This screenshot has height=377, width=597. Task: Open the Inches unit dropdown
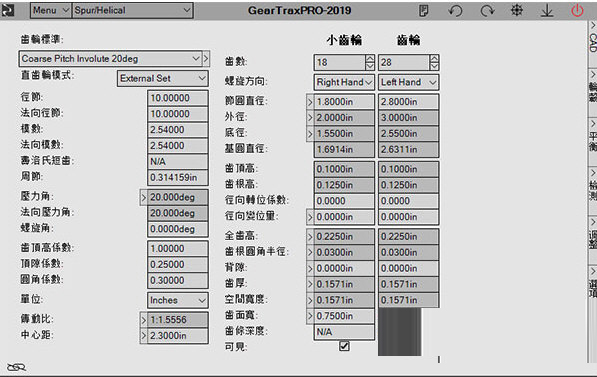point(178,300)
